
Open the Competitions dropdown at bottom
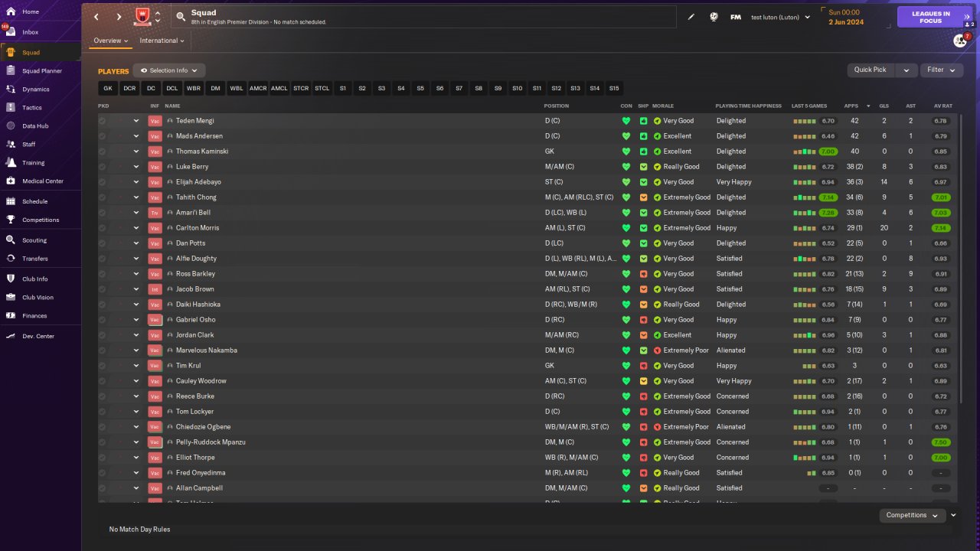[x=913, y=516]
